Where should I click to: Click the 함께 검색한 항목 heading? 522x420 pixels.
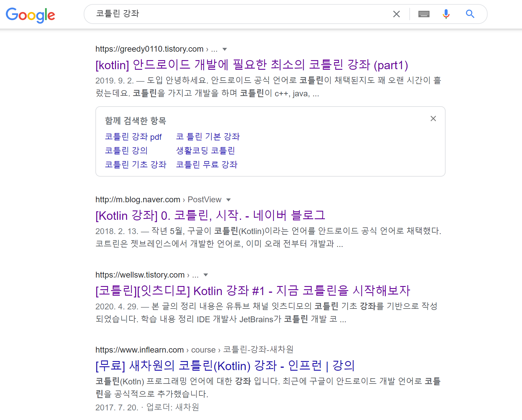pos(136,121)
